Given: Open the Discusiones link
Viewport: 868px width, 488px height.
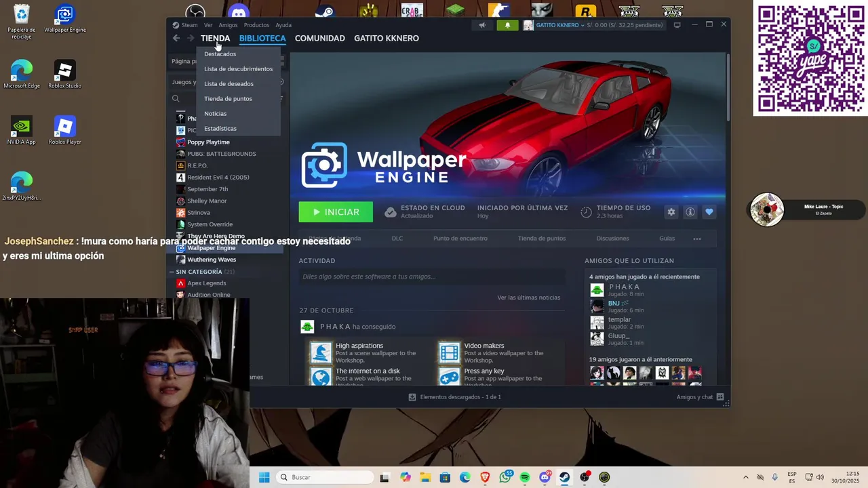Looking at the screenshot, I should pyautogui.click(x=613, y=239).
